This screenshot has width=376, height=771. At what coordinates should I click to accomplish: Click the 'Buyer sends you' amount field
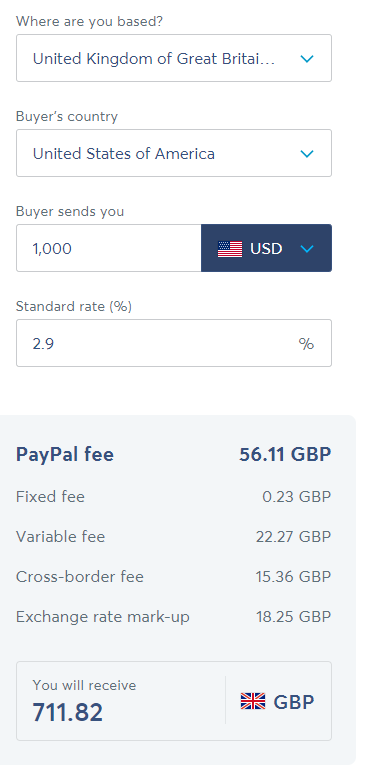109,248
